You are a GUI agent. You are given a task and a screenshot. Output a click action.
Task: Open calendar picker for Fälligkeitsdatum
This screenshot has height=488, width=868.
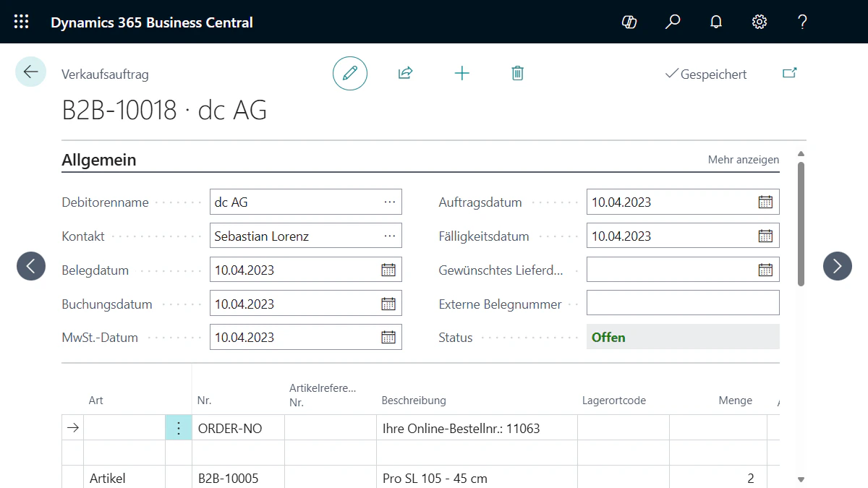[x=765, y=236]
